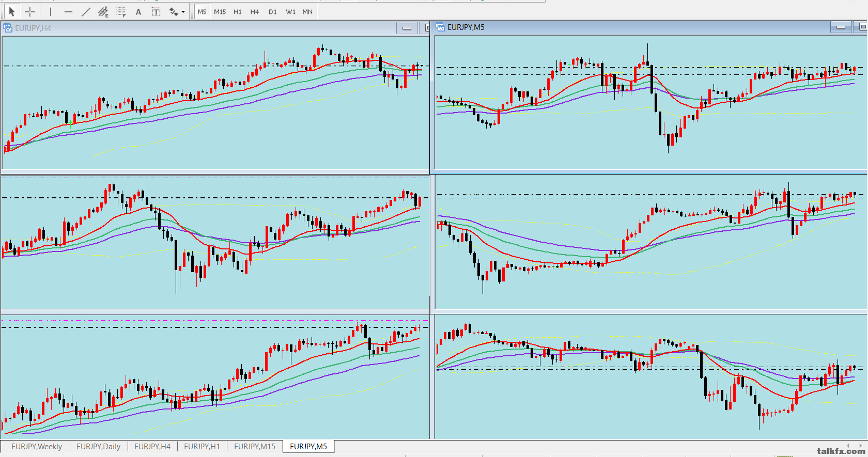Switch chart period to H1
Screen dimensions: 868x457
[x=238, y=11]
